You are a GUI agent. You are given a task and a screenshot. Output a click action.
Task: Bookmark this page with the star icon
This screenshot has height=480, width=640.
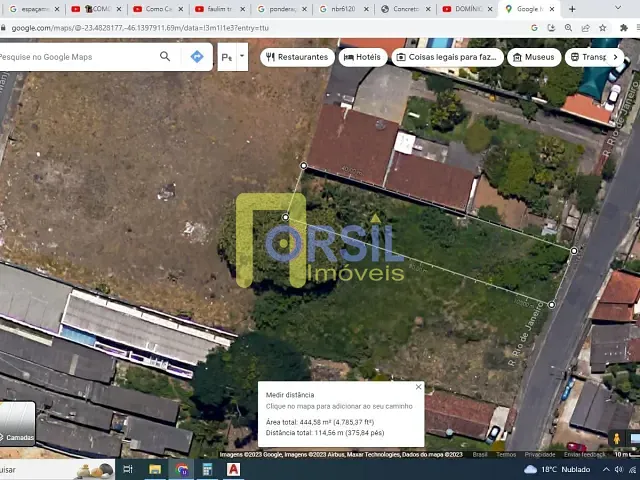(x=602, y=28)
